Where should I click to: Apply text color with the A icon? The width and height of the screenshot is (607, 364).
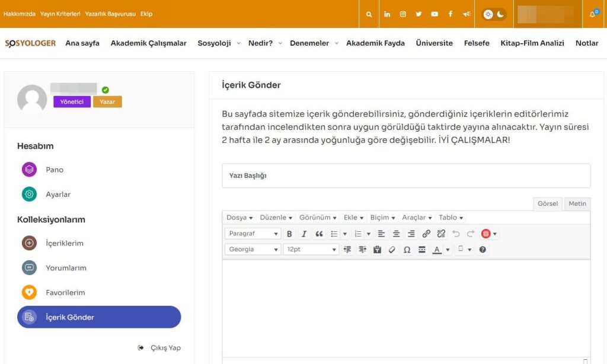tap(437, 250)
